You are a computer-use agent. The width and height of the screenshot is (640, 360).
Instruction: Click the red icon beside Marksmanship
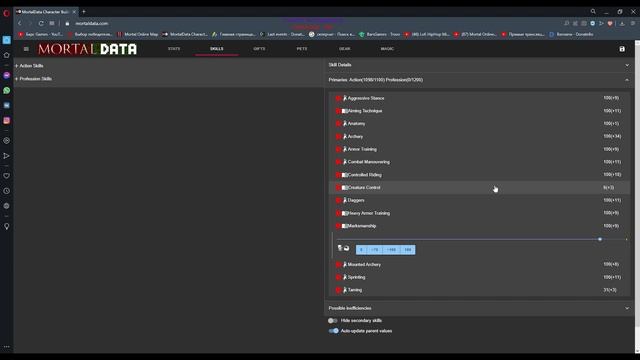pyautogui.click(x=338, y=226)
